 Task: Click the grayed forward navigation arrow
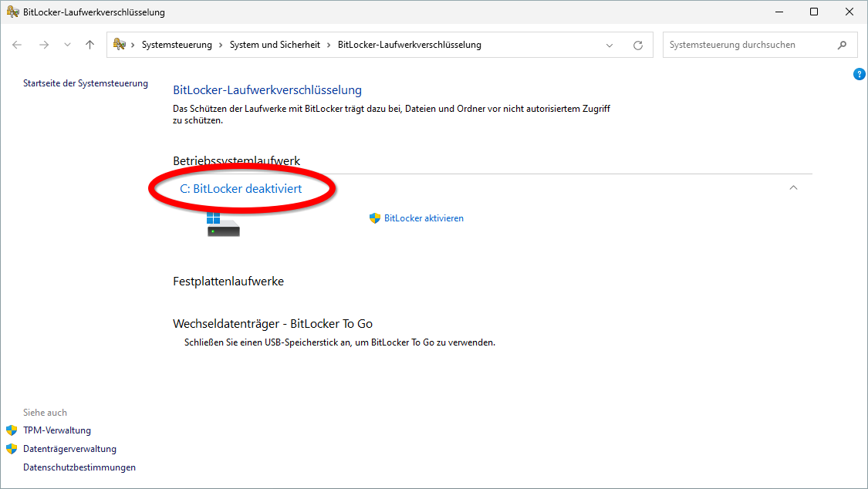(x=44, y=45)
